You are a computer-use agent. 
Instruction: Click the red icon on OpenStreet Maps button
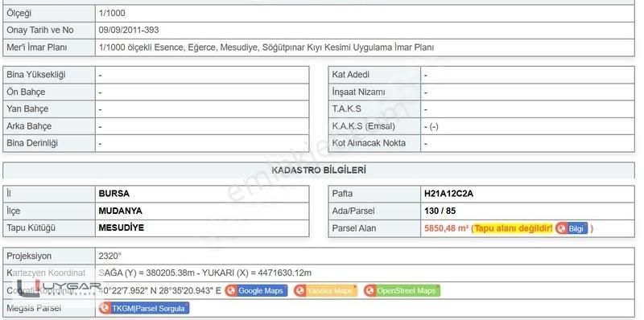369,291
